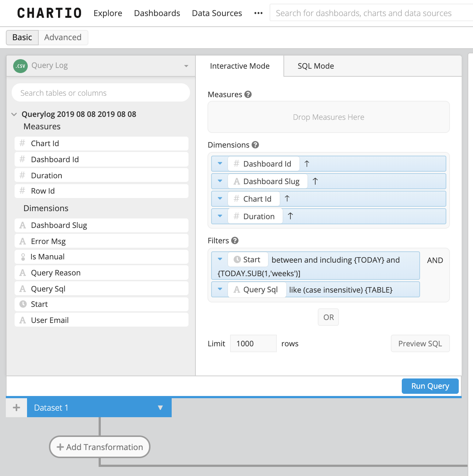Open the Data Sources menu
This screenshot has width=473, height=476.
tap(217, 13)
